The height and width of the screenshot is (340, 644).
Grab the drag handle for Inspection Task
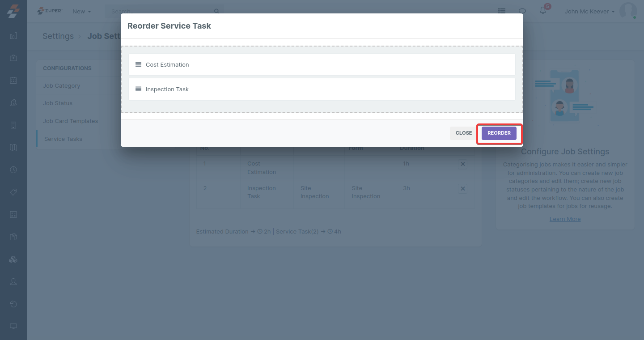(x=138, y=89)
